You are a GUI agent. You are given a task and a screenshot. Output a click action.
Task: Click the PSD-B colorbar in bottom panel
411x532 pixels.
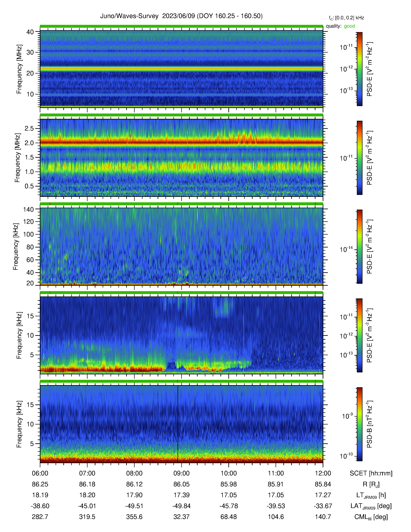pos(359,424)
